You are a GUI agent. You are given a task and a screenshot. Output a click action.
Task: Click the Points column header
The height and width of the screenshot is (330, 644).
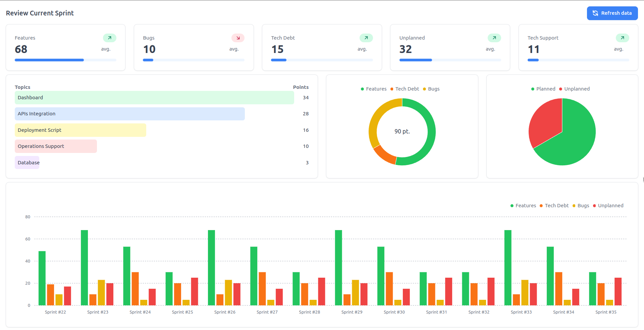click(x=301, y=87)
